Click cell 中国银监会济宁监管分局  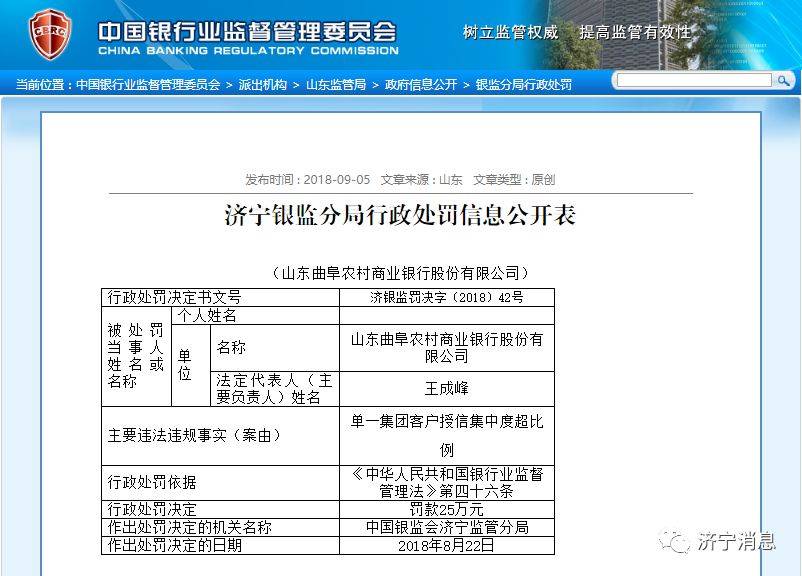point(447,527)
